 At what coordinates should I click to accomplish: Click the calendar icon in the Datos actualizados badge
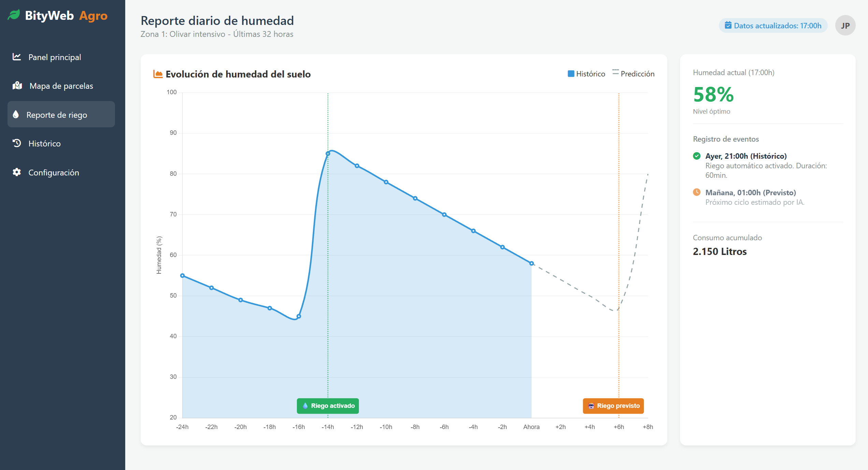[728, 25]
